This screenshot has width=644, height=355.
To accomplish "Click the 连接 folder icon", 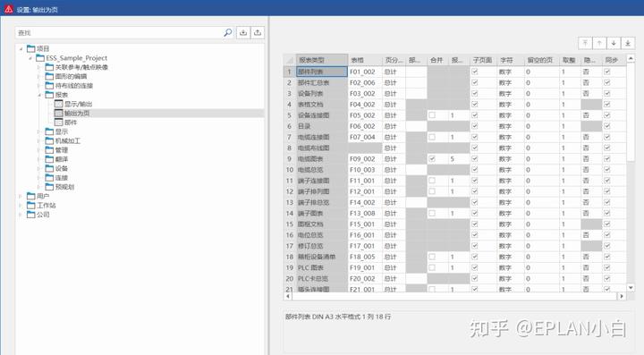I will pos(49,177).
